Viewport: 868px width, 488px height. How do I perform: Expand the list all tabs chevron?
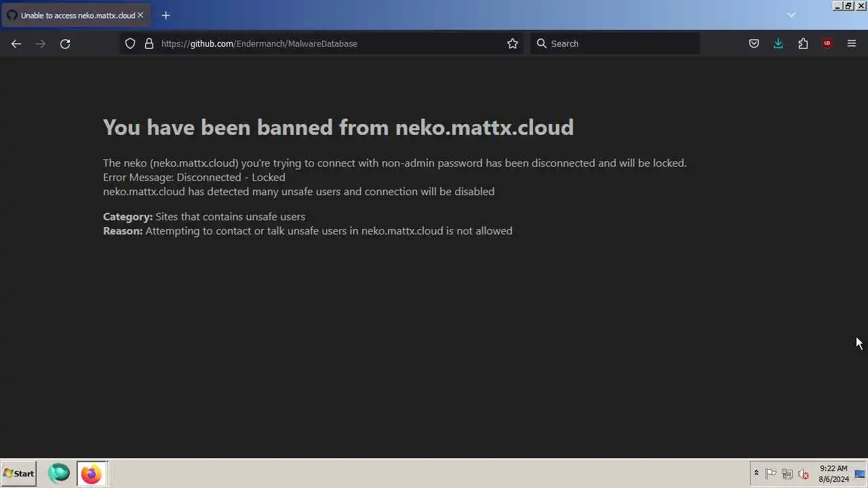[791, 15]
